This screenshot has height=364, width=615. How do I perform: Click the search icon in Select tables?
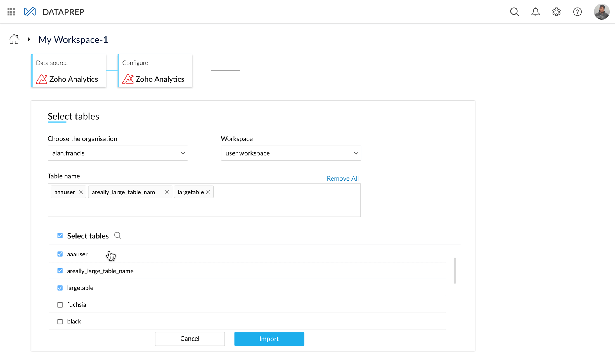[x=117, y=236]
